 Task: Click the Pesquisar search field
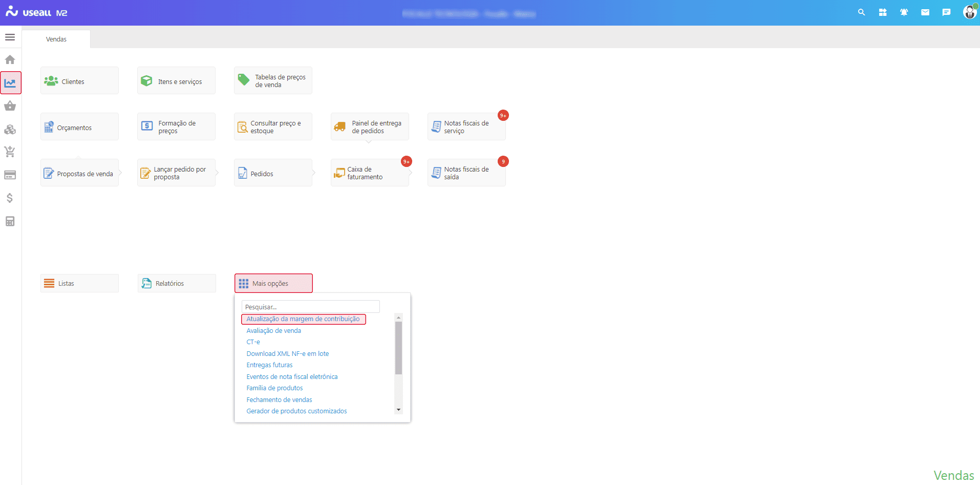tap(310, 307)
